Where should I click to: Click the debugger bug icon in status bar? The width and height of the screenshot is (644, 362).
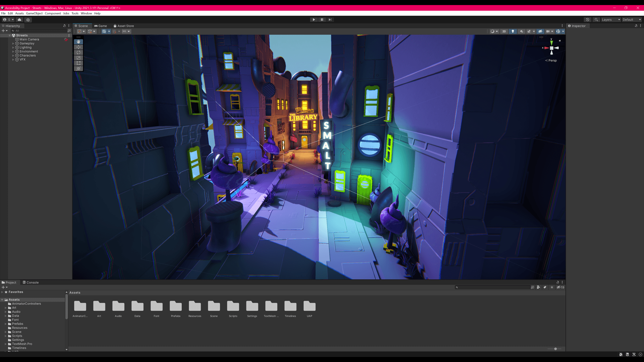(x=621, y=354)
